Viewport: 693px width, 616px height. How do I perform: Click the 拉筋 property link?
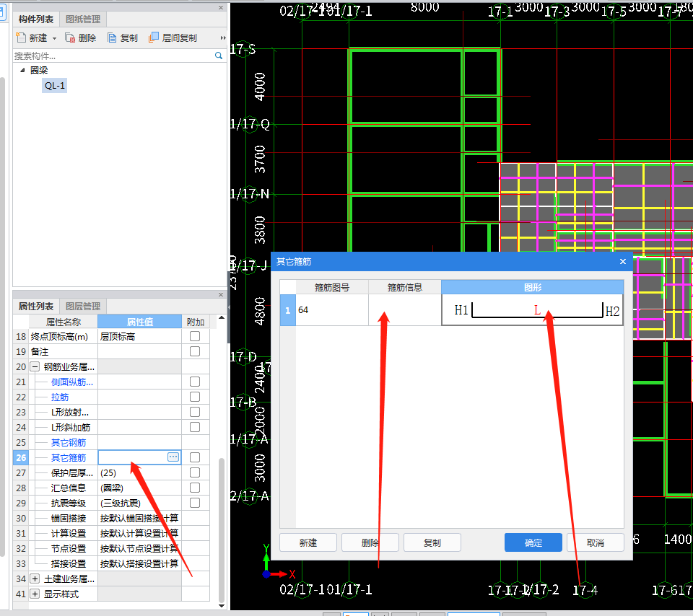point(60,397)
